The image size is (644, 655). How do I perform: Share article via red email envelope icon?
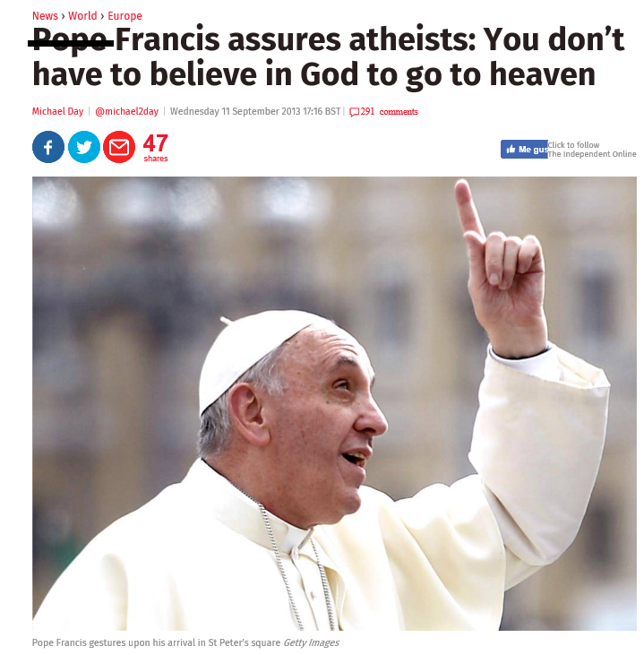[x=119, y=147]
